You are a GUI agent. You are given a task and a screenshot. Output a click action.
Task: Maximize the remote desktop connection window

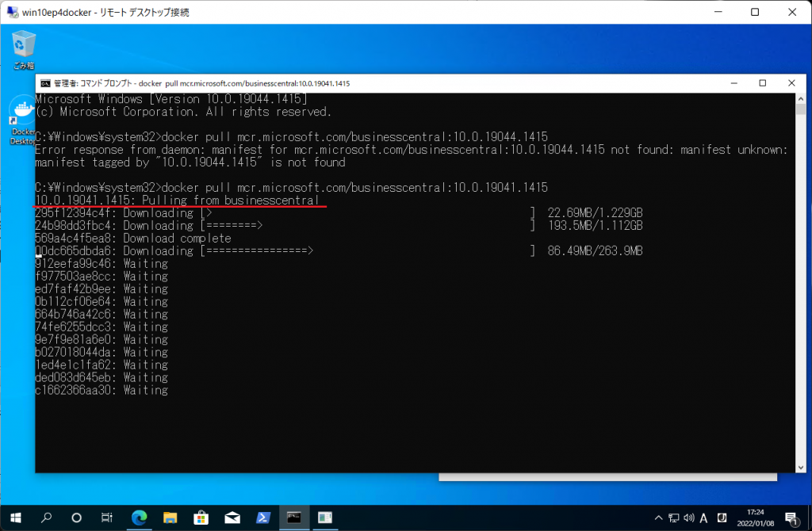coord(755,12)
